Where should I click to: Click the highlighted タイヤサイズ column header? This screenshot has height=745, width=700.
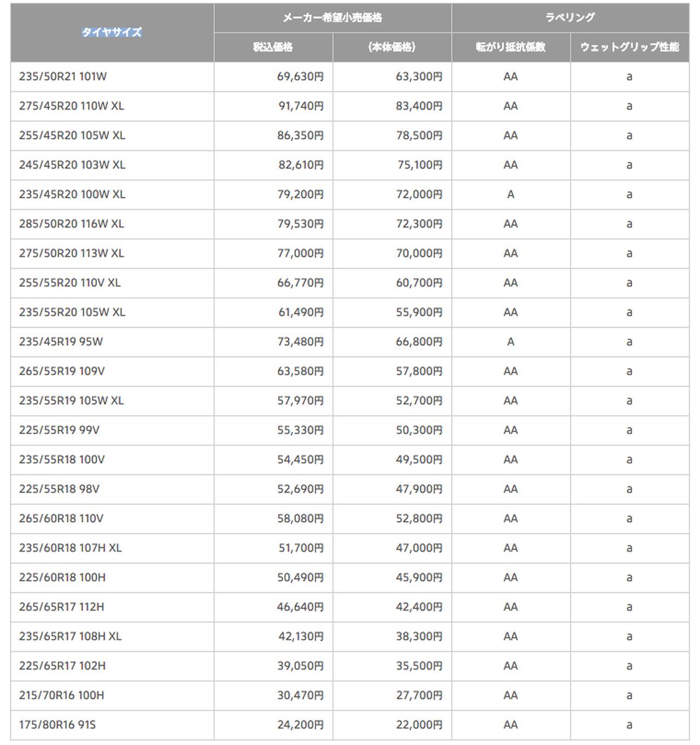112,32
